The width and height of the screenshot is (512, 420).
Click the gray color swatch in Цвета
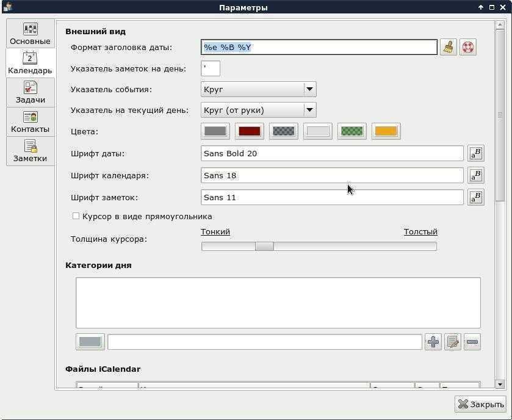(215, 131)
